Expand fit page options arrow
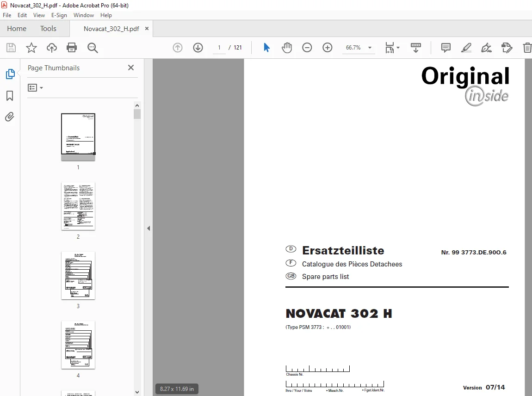This screenshot has height=396, width=532. [398, 48]
